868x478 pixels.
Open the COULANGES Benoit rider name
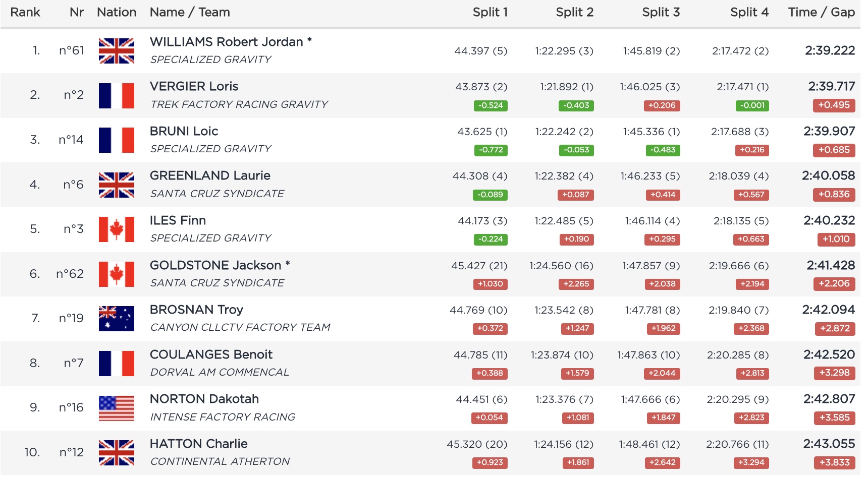coord(211,354)
